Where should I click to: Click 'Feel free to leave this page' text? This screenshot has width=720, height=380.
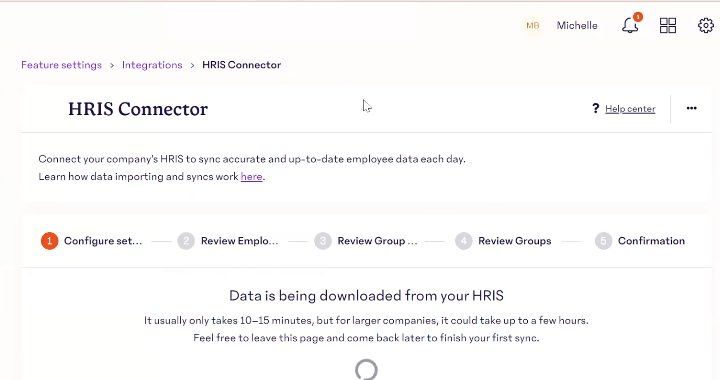(x=366, y=338)
